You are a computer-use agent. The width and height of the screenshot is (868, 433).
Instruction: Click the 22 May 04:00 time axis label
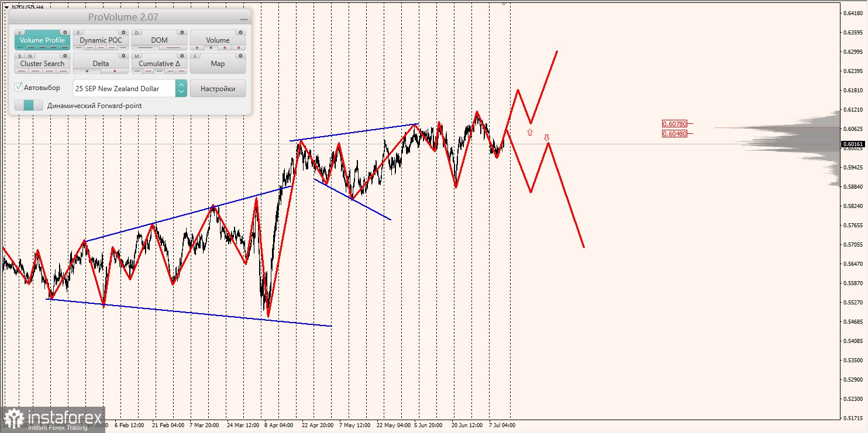[394, 425]
